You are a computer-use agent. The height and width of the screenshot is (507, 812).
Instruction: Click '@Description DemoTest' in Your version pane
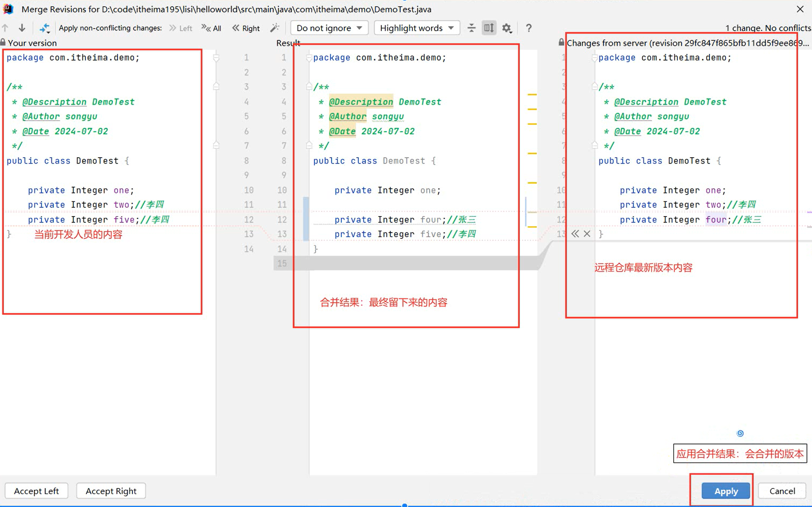click(x=78, y=102)
